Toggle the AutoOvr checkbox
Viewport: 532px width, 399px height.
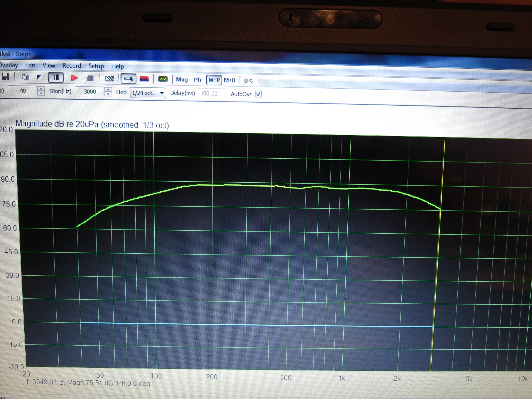(258, 94)
